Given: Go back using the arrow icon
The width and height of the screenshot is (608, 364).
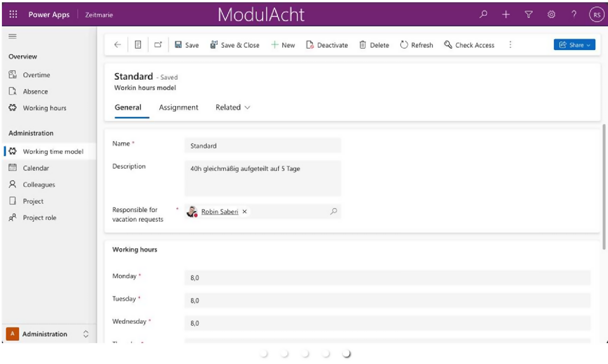Looking at the screenshot, I should click(x=117, y=45).
